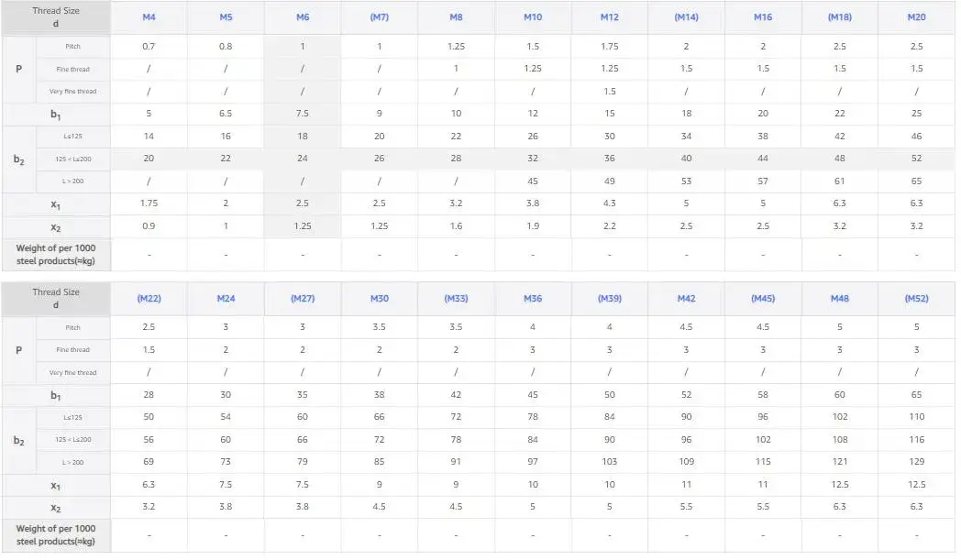Click the M48 column header
Viewport: 961px width, 560px height.
pos(840,299)
